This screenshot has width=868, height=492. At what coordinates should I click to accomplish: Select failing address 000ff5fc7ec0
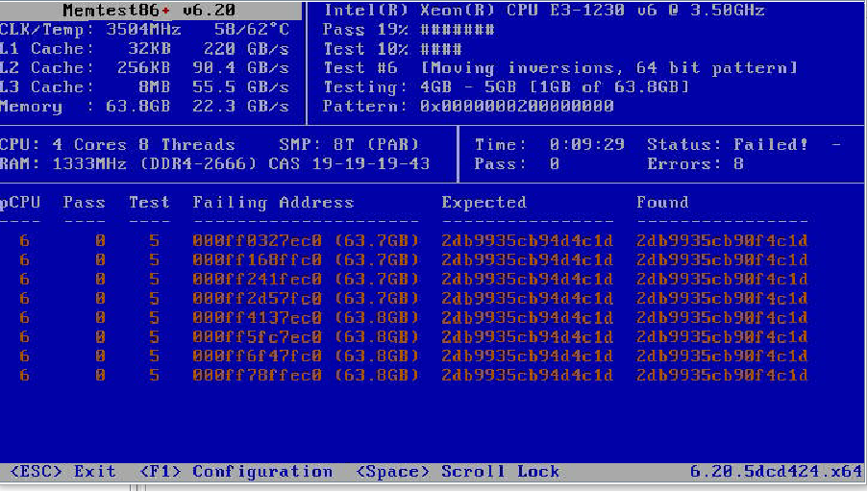point(258,337)
